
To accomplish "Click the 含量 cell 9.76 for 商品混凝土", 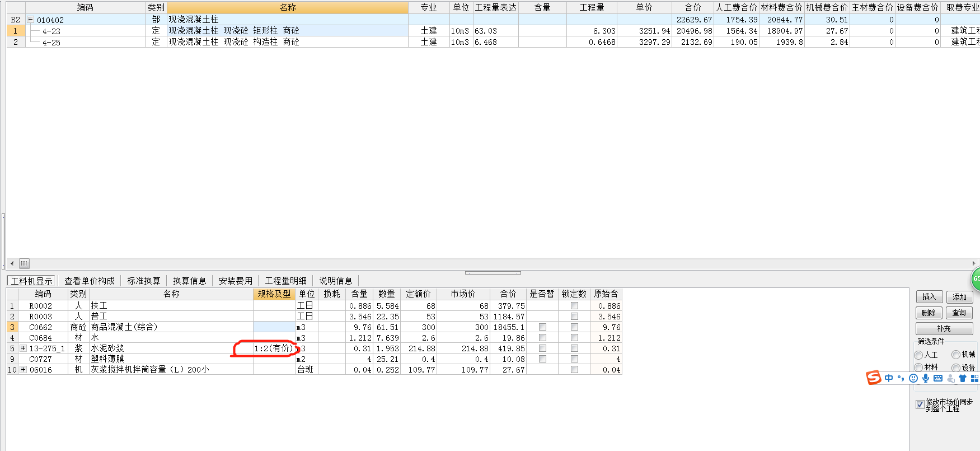I will click(x=359, y=327).
